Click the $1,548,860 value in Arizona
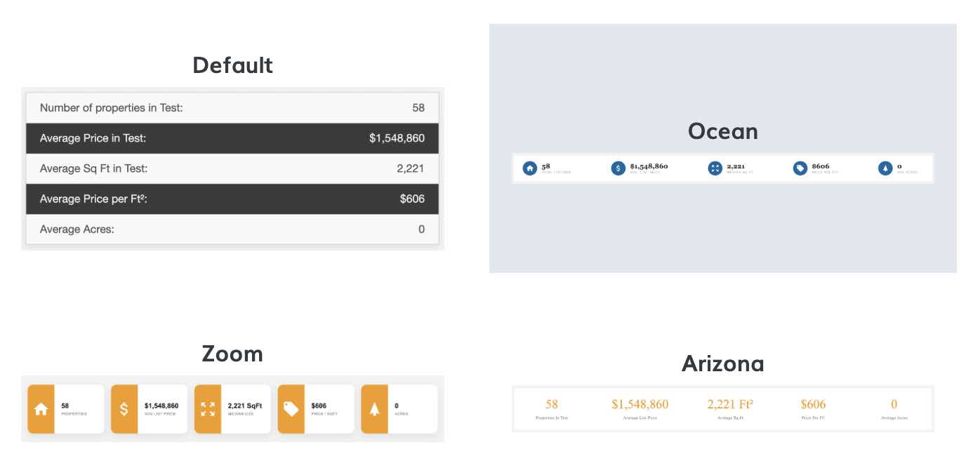The height and width of the screenshot is (473, 980). tap(640, 404)
